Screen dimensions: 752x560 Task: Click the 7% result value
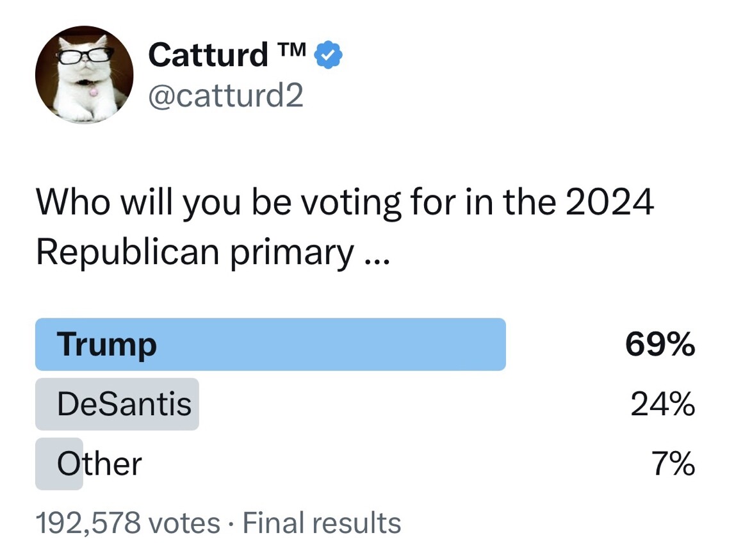[673, 463]
